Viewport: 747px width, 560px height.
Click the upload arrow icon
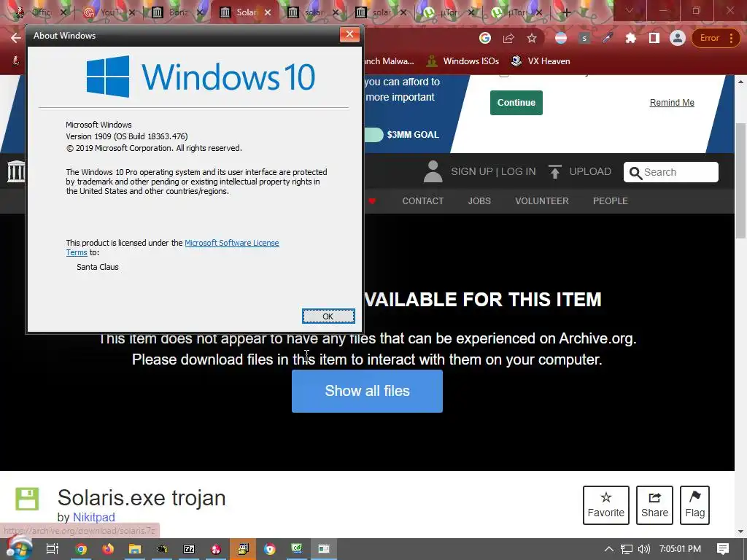(x=554, y=171)
